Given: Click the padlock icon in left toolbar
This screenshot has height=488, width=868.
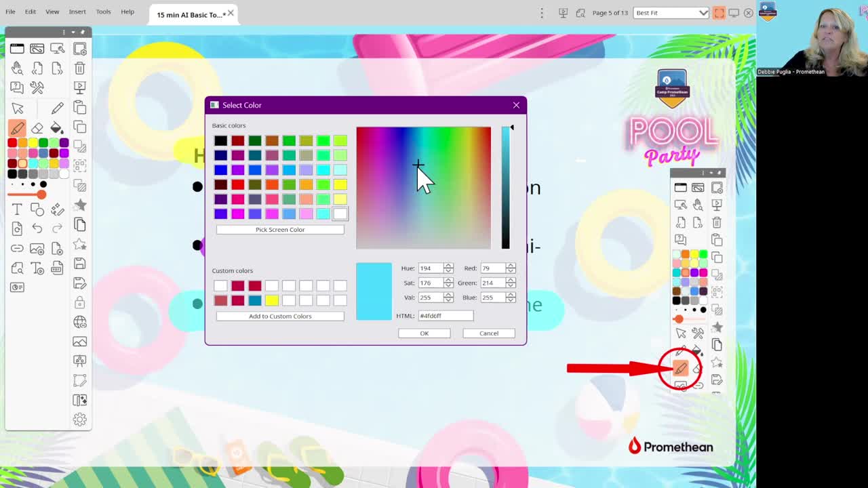Looking at the screenshot, I should tap(79, 302).
